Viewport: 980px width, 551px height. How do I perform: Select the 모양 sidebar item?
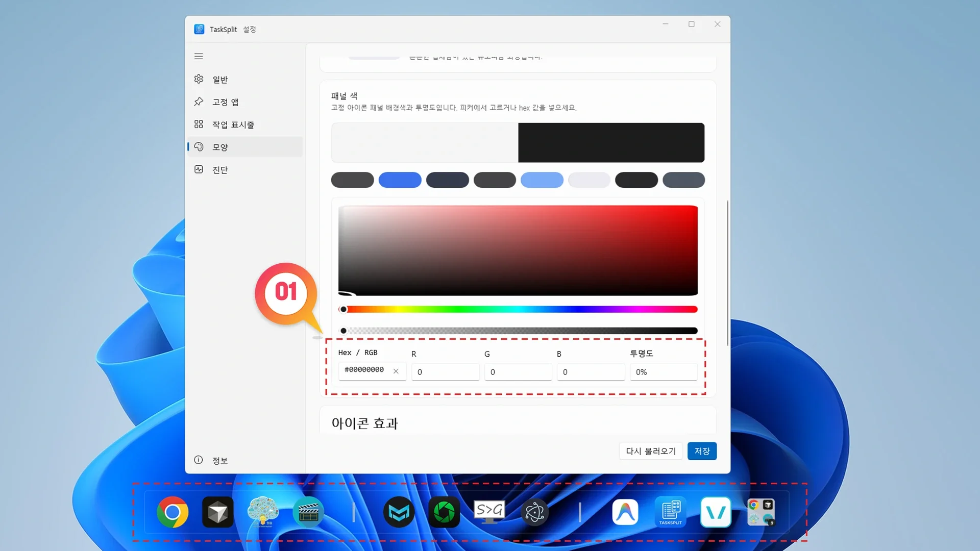pyautogui.click(x=245, y=147)
